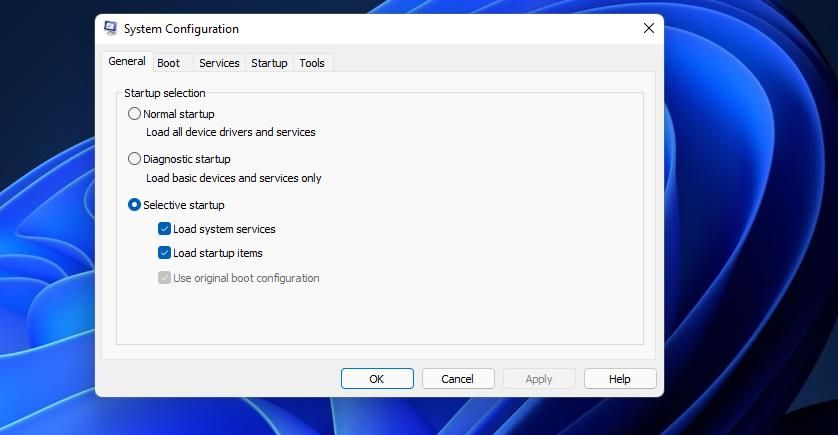The height and width of the screenshot is (435, 838).
Task: Confirm with the OK button
Action: pyautogui.click(x=377, y=379)
